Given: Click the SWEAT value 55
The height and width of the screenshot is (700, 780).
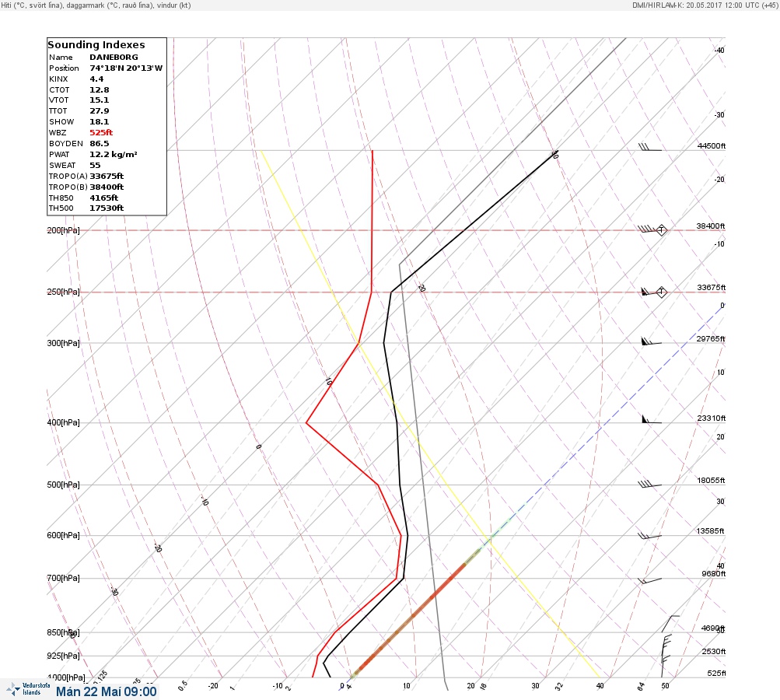Looking at the screenshot, I should (95, 165).
